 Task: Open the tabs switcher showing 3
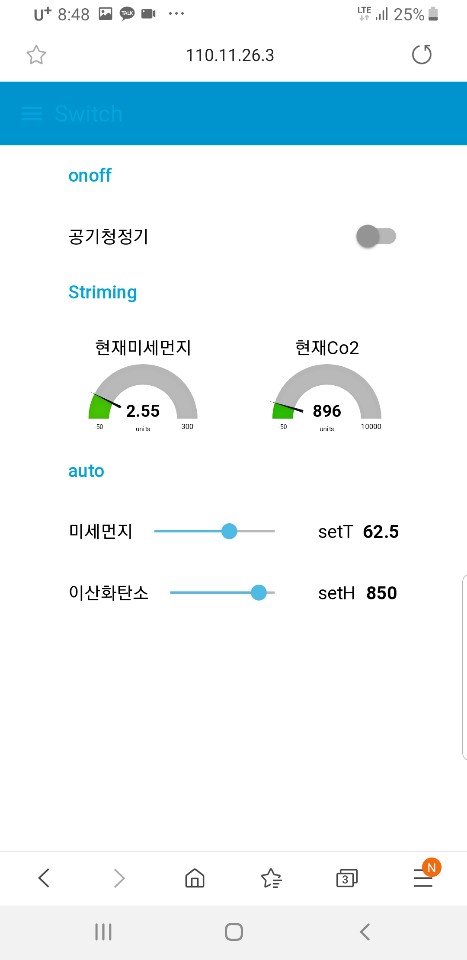(347, 879)
